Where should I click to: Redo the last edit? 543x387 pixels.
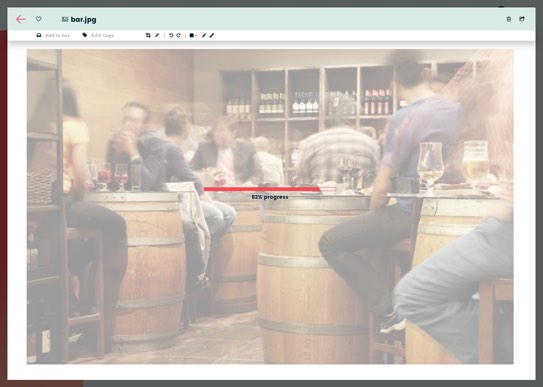click(179, 35)
